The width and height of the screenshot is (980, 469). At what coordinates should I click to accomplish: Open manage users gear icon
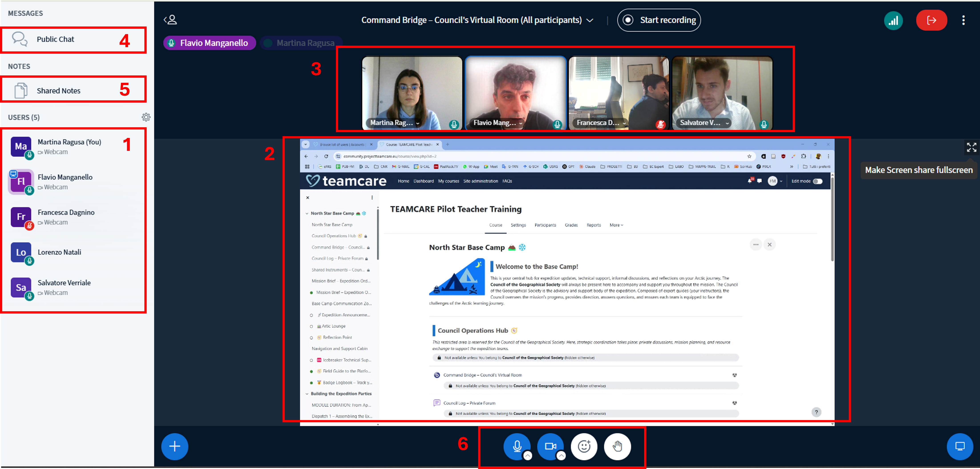[x=146, y=117]
